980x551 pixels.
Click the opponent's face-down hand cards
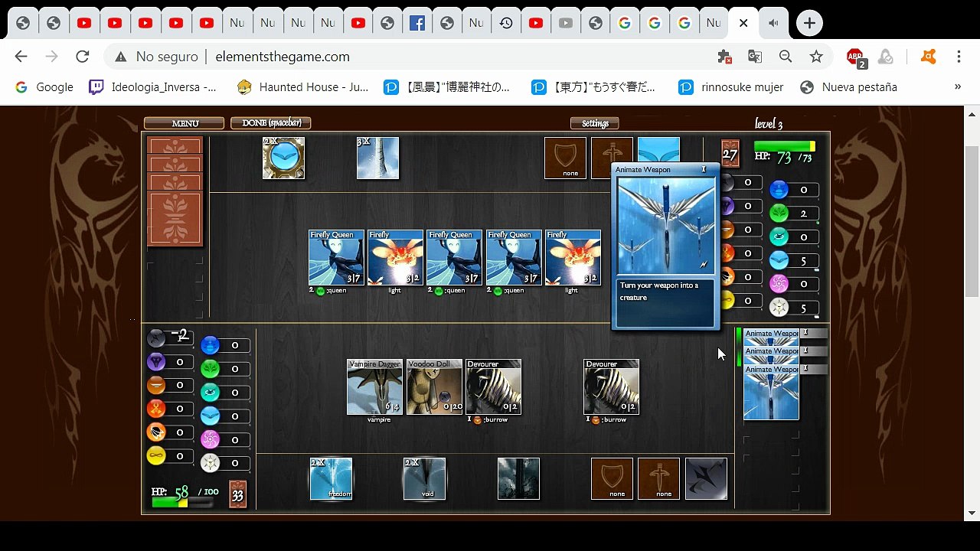point(175,191)
